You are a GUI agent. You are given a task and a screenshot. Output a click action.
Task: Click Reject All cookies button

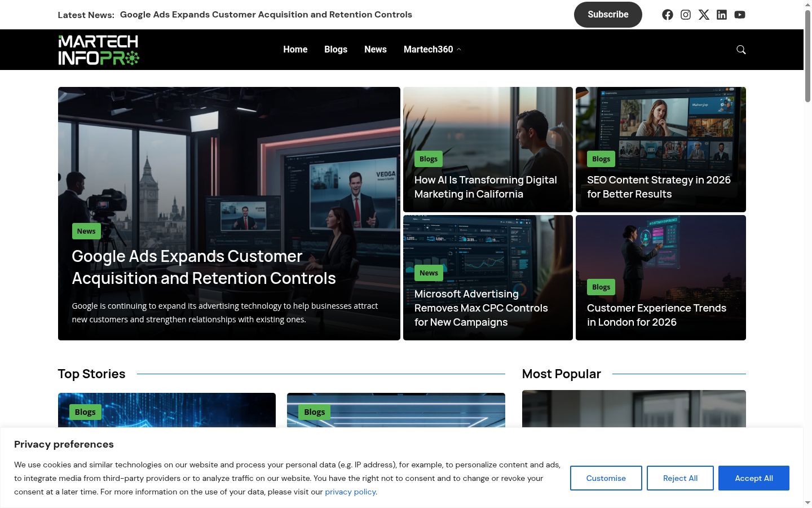click(680, 478)
